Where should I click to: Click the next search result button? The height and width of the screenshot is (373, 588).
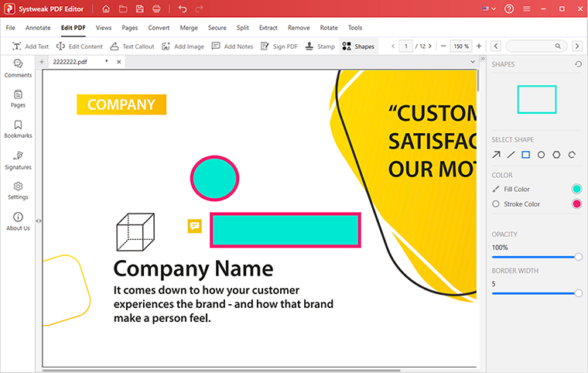pos(577,46)
